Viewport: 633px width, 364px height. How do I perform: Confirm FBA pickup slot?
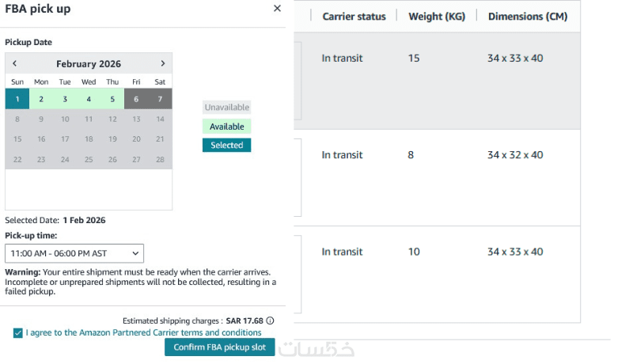pyautogui.click(x=220, y=347)
